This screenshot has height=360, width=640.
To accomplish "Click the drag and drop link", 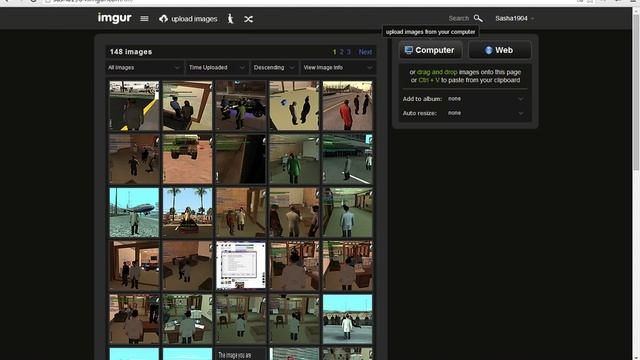I will coord(437,72).
